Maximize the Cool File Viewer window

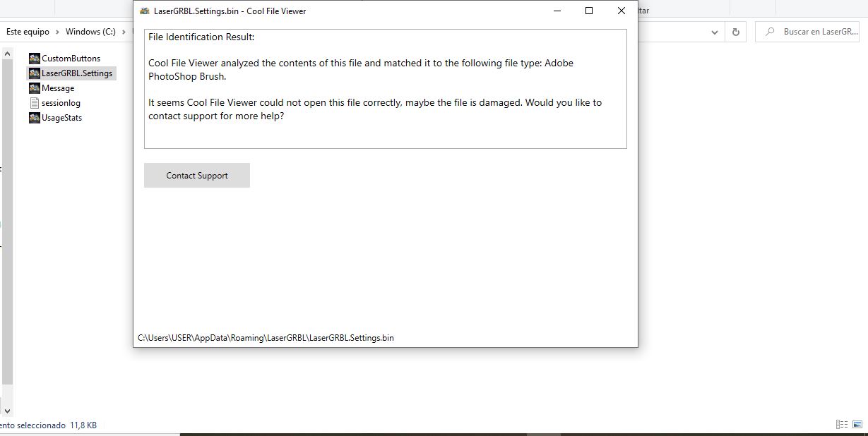[x=589, y=11]
